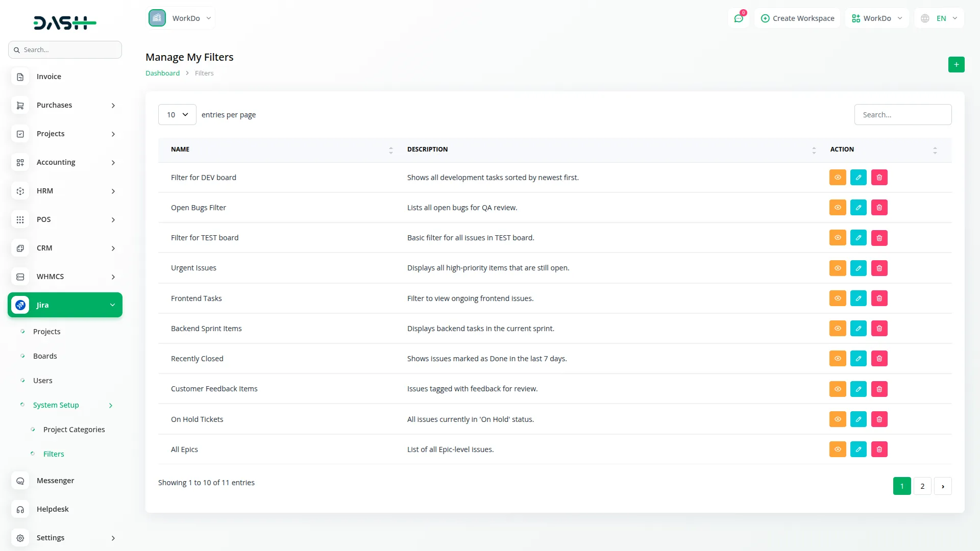Follow the Dashboard breadcrumb link
This screenshot has height=551, width=980.
[162, 73]
